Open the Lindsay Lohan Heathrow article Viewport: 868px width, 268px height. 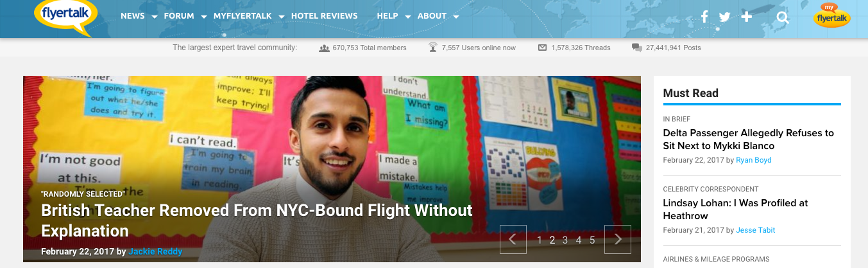pyautogui.click(x=735, y=209)
